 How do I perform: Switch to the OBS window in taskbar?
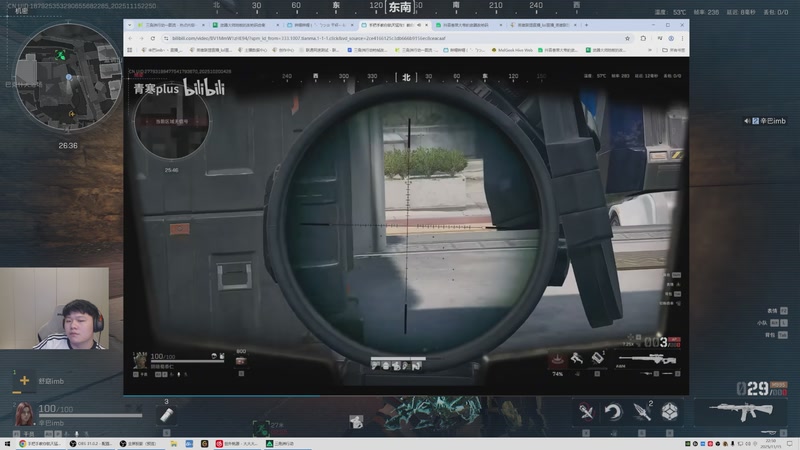[x=91, y=444]
